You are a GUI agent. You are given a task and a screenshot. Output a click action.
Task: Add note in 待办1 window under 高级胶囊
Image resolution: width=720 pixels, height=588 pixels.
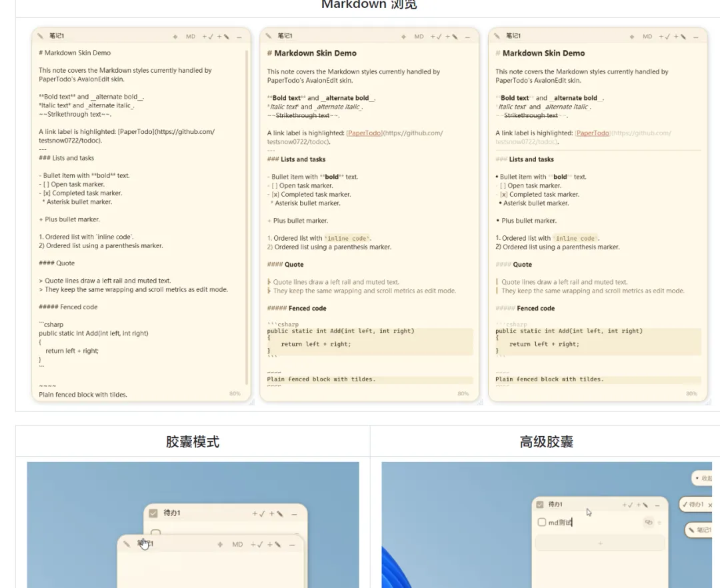point(642,505)
